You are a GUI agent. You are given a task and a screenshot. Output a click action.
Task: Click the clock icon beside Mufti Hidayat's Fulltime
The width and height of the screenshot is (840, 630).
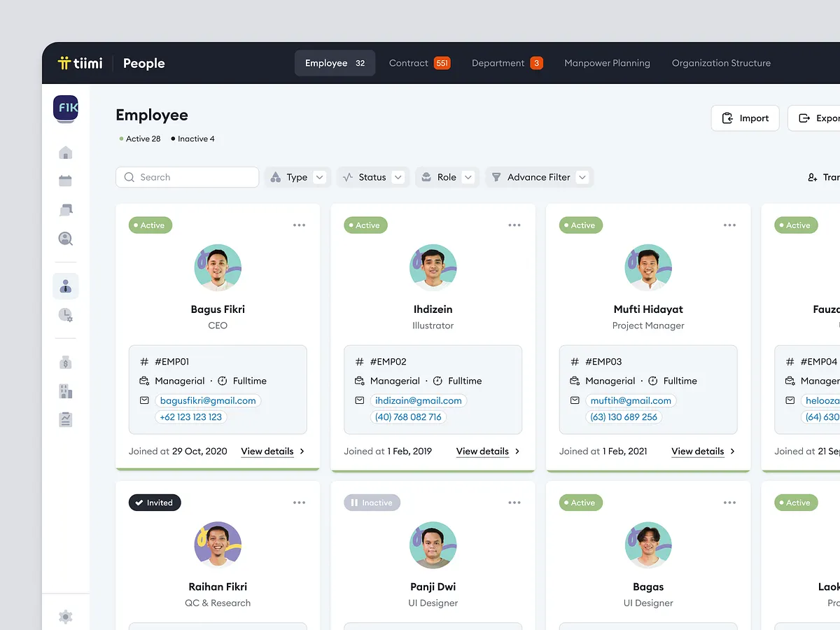pyautogui.click(x=653, y=381)
